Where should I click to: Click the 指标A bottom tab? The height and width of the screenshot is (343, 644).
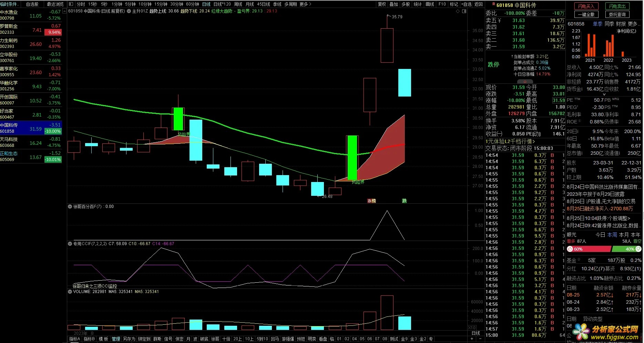[x=74, y=339]
